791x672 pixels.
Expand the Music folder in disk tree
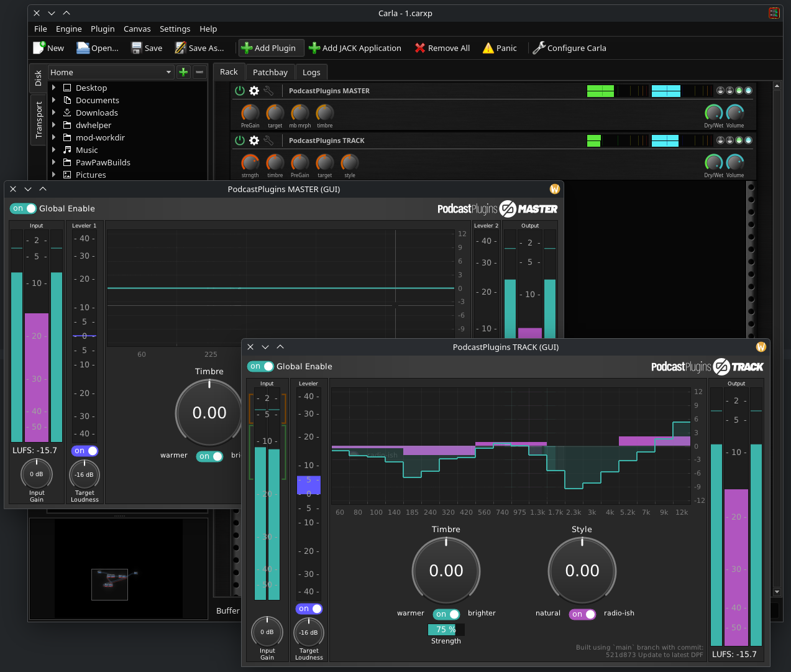(54, 150)
